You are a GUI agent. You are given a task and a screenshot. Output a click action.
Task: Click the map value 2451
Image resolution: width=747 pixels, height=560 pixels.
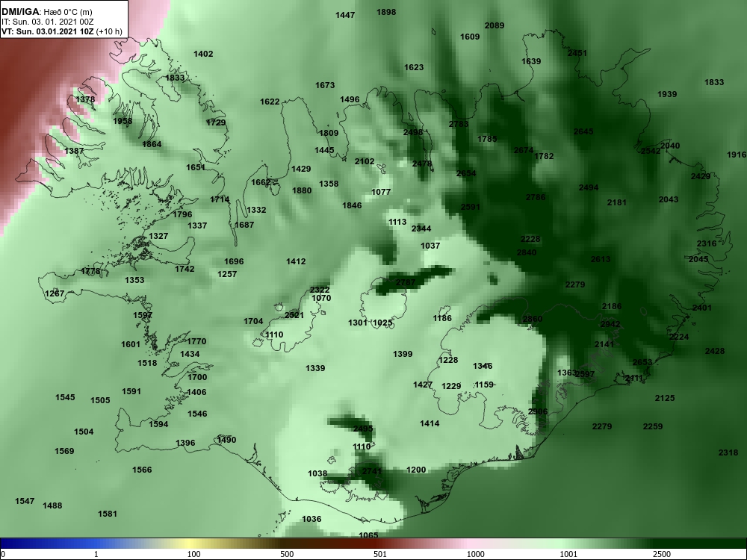(577, 53)
